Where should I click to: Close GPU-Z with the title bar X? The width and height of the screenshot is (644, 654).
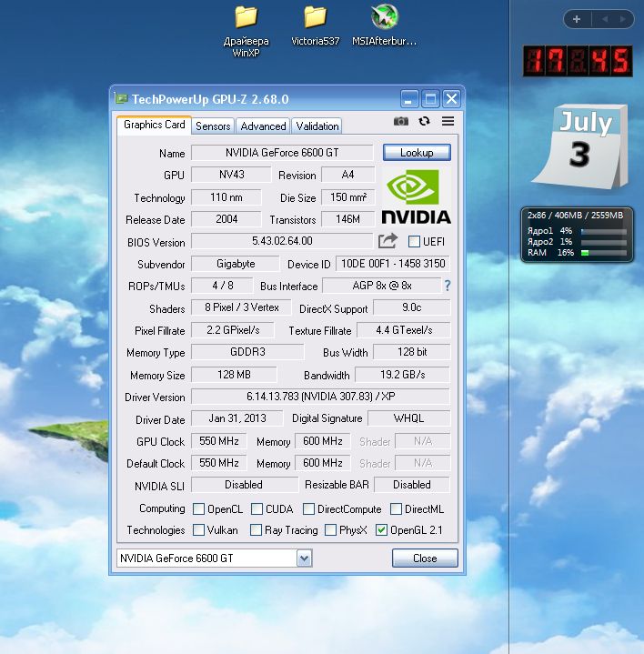452,99
